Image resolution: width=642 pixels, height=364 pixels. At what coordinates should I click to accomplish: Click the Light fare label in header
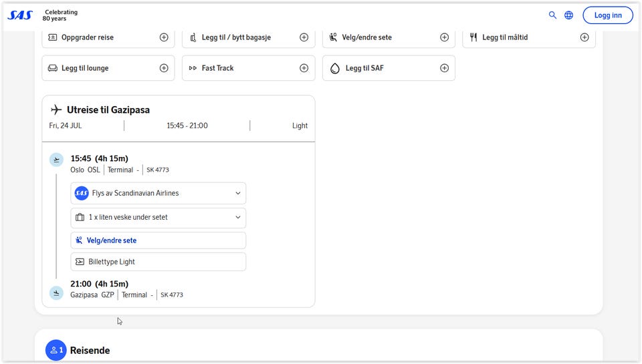pyautogui.click(x=300, y=126)
